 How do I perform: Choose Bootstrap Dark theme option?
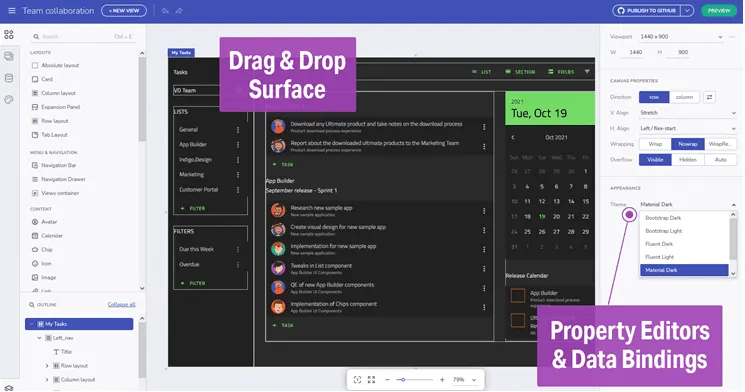684,218
